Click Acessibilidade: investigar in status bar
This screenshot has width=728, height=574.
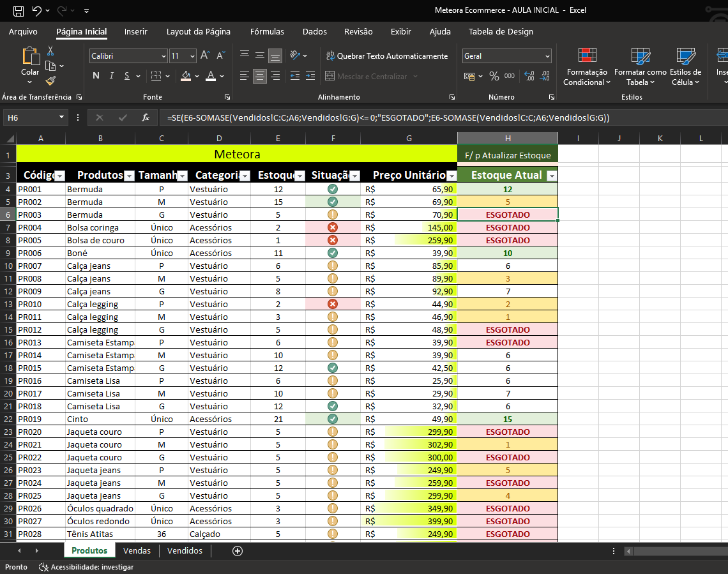coord(87,567)
